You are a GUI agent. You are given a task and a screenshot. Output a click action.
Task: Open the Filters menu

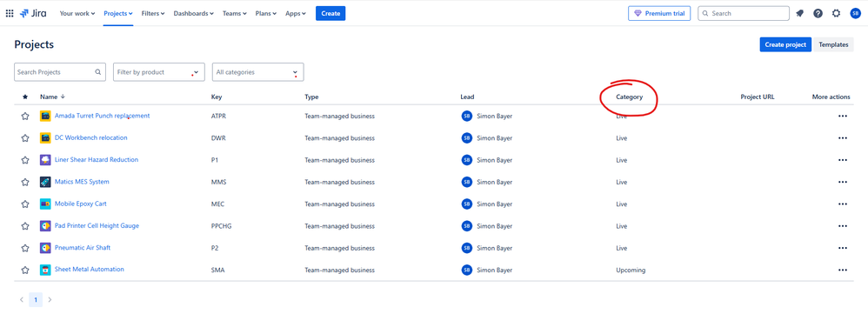click(x=153, y=13)
